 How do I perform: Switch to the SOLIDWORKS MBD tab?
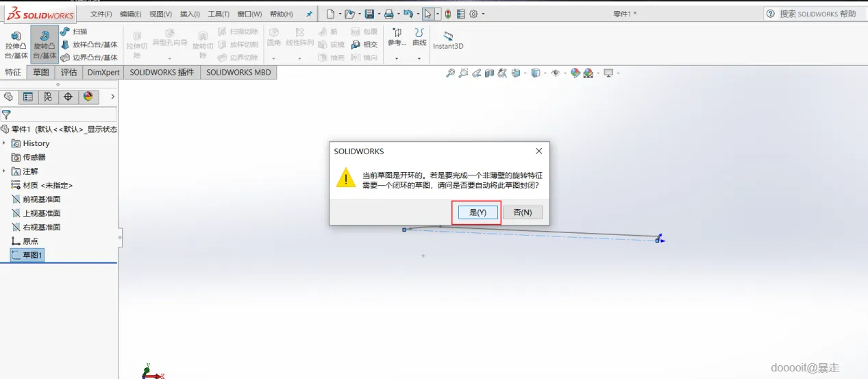(238, 72)
